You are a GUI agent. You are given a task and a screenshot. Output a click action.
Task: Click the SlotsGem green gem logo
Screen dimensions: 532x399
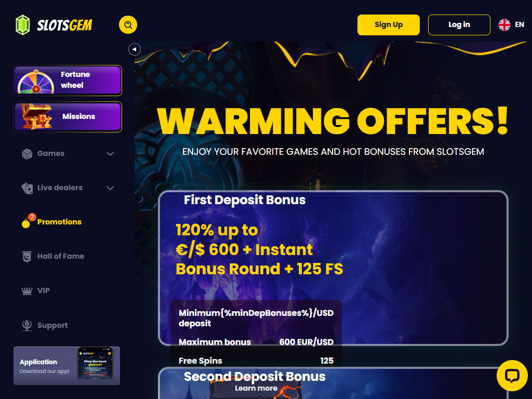[x=23, y=25]
